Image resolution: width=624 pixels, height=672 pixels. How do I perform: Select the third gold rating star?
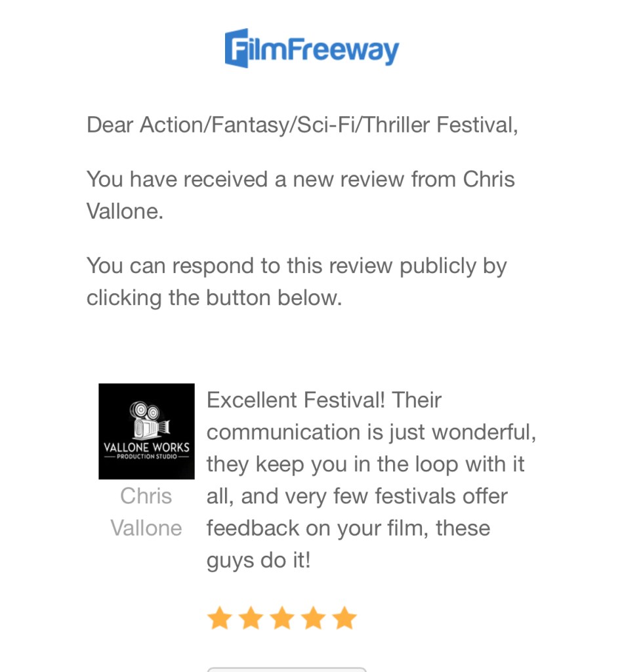(x=282, y=618)
